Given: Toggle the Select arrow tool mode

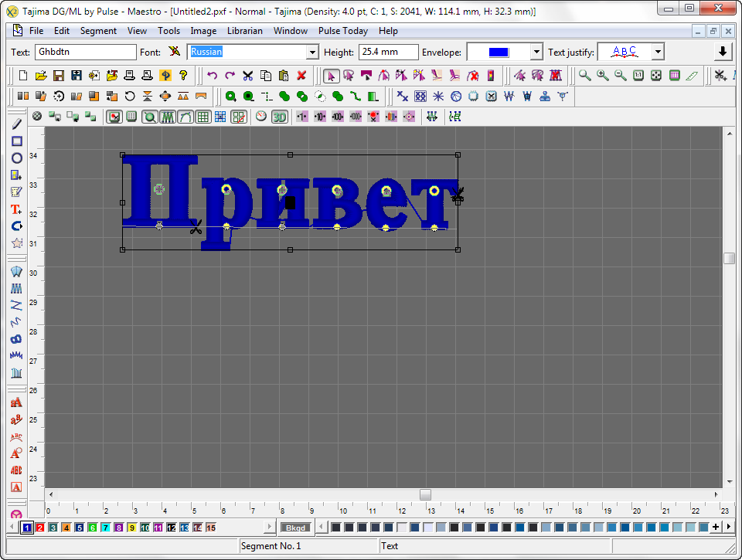Looking at the screenshot, I should pos(331,76).
